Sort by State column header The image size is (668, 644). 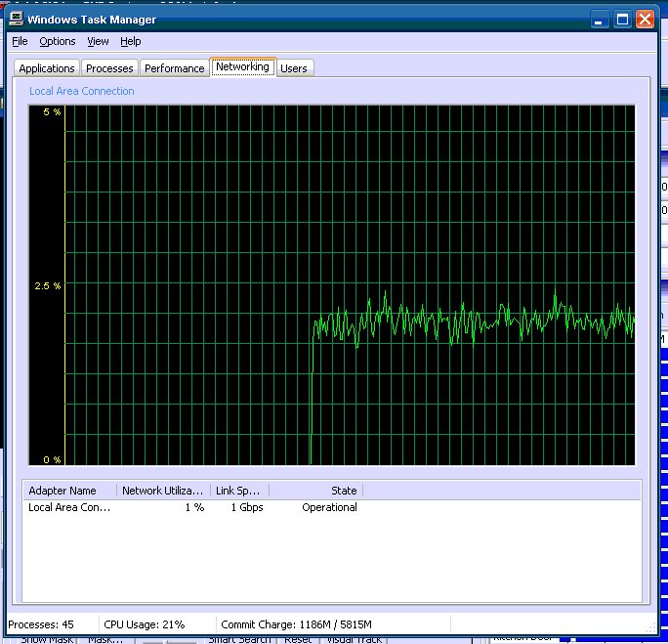316,491
